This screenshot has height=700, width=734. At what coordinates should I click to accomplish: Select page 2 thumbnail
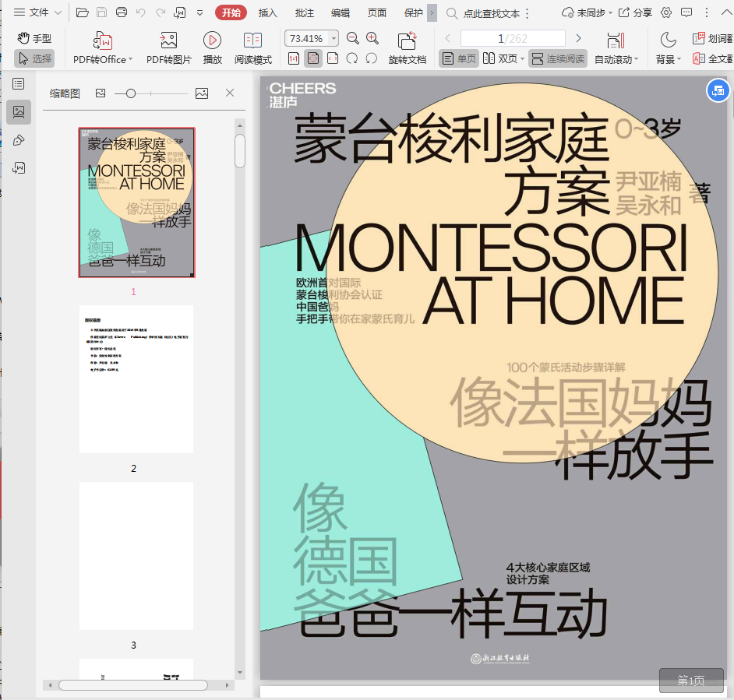pos(136,379)
